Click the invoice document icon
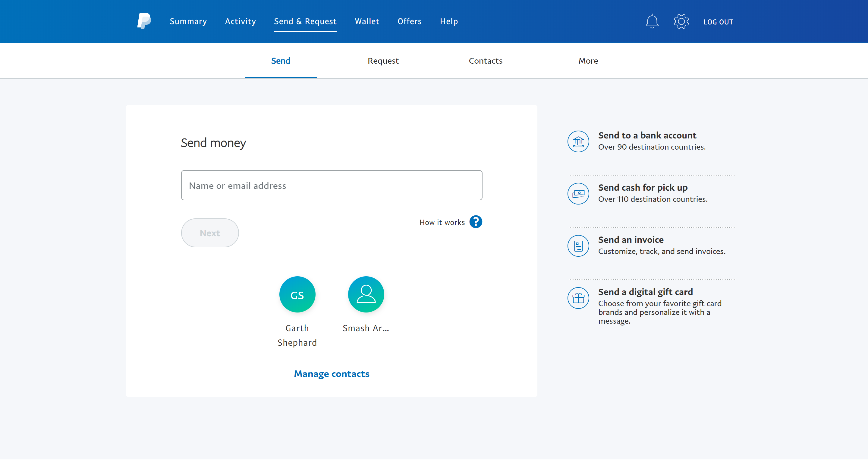The height and width of the screenshot is (460, 868). [578, 246]
